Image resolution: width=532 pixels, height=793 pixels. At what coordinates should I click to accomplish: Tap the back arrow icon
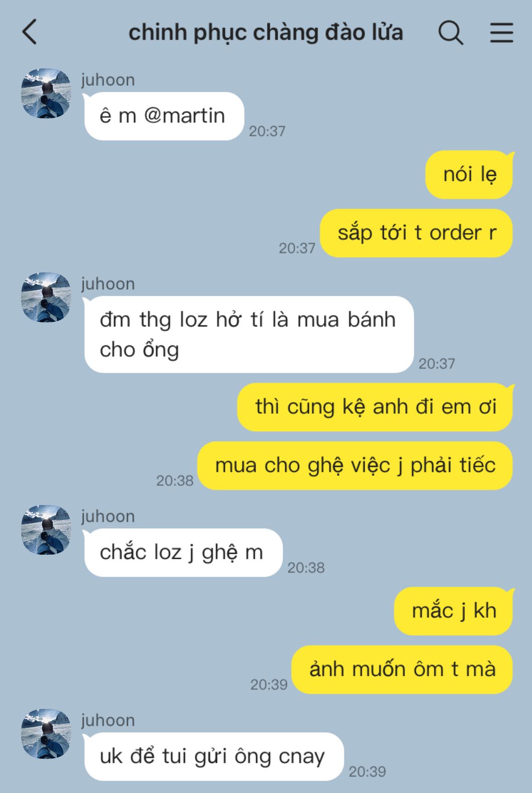[x=29, y=32]
